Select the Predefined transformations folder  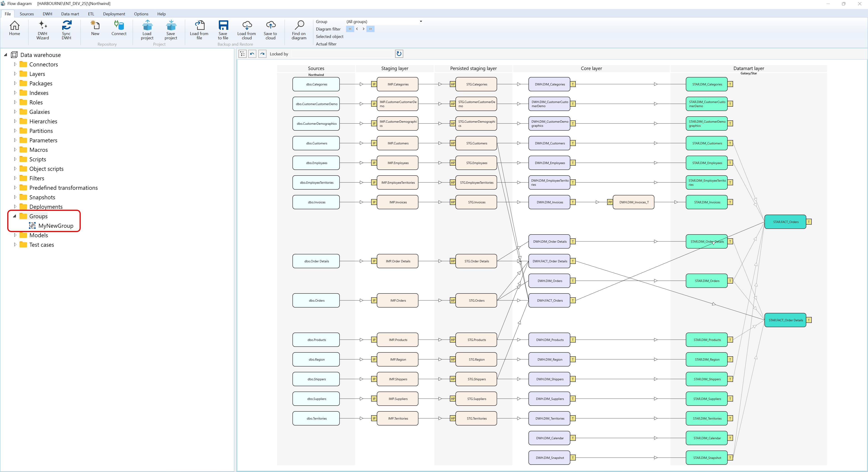click(x=63, y=188)
